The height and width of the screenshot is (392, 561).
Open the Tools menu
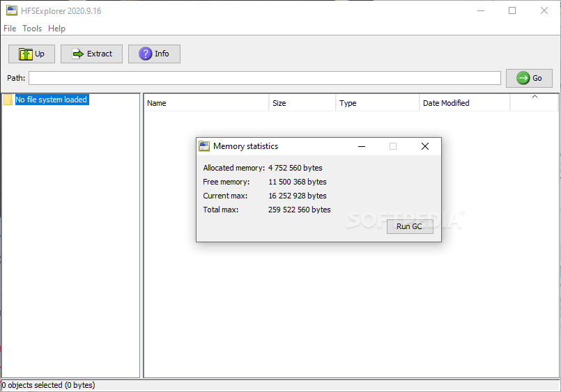(32, 29)
